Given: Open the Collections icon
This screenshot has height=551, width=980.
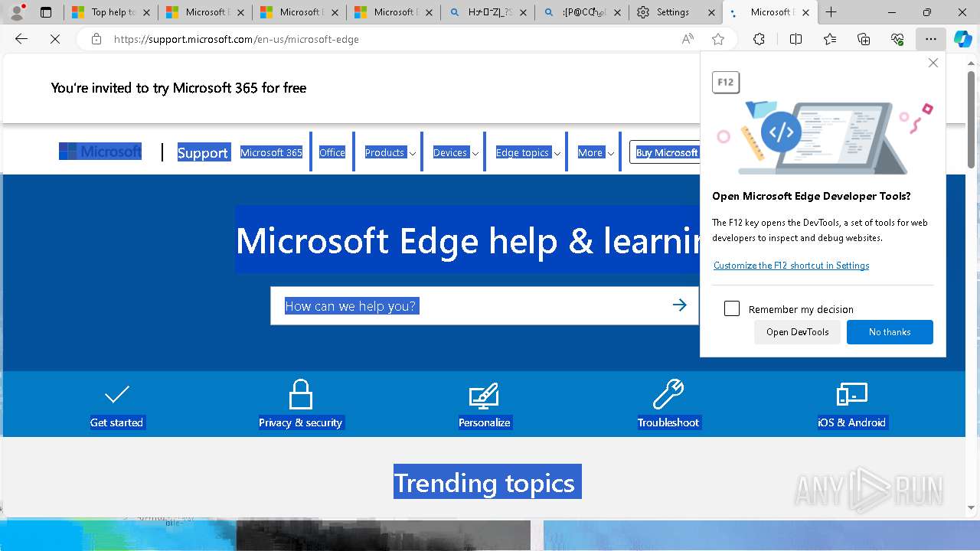Looking at the screenshot, I should (864, 39).
